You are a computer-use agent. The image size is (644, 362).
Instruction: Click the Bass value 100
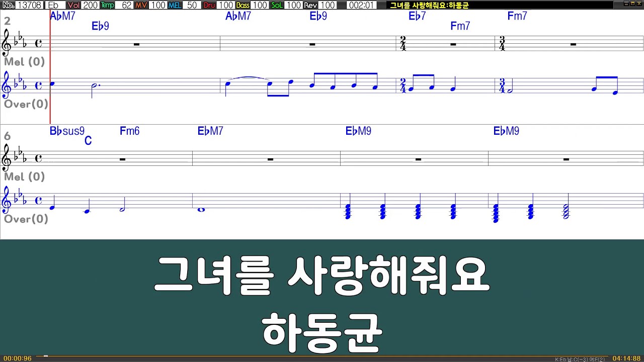click(260, 5)
